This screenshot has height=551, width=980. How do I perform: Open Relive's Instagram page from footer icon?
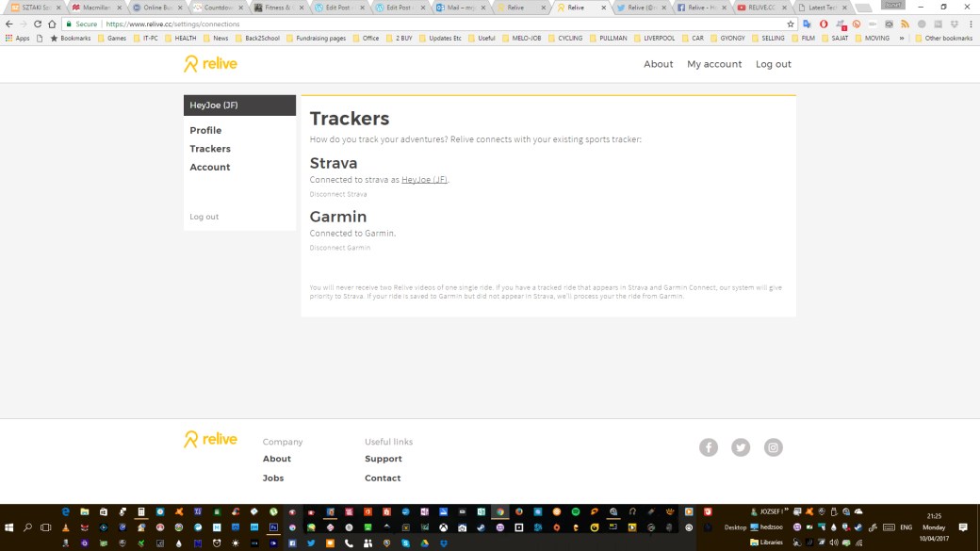tap(774, 447)
